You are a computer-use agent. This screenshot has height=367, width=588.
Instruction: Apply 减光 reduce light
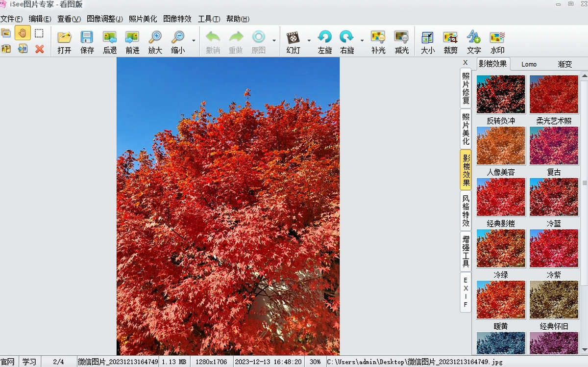click(x=401, y=43)
